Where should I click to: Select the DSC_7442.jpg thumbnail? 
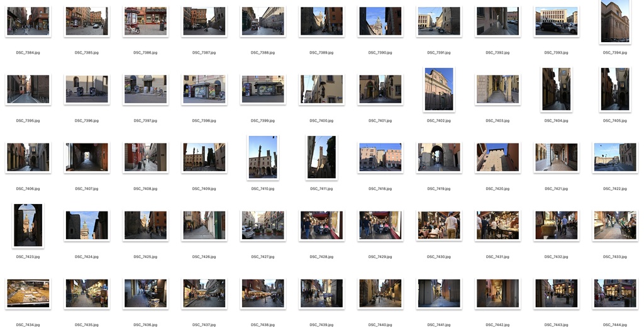pos(498,293)
